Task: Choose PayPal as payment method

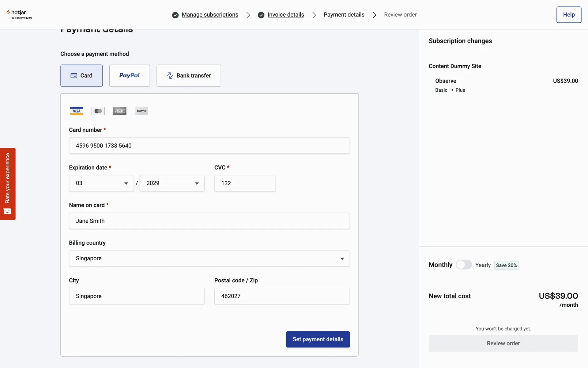Action: coord(129,75)
